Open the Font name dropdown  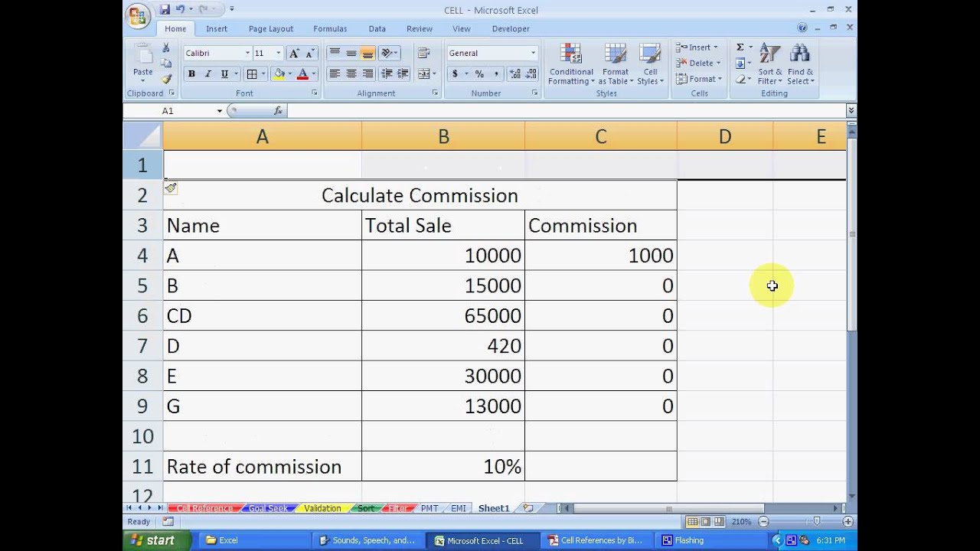coord(247,54)
